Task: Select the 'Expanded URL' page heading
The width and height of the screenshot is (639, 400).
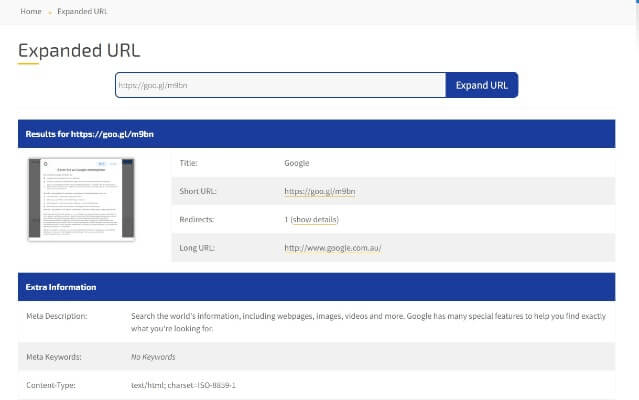Action: coord(79,51)
